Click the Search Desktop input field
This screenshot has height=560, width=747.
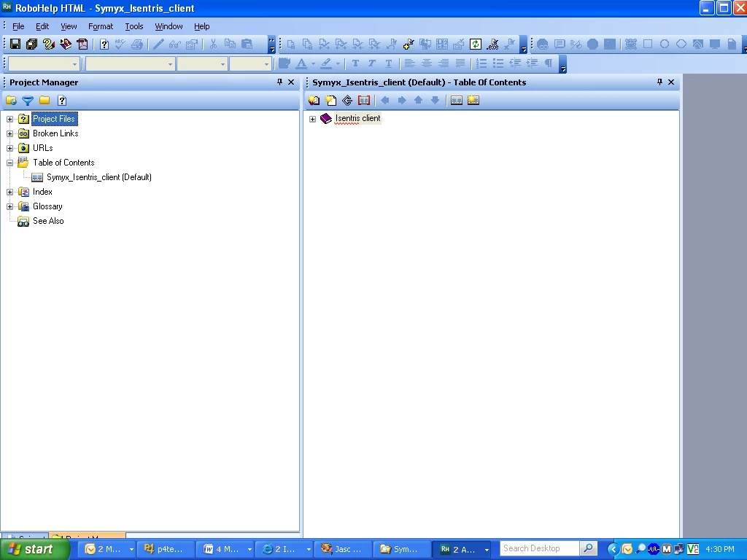[x=538, y=548]
